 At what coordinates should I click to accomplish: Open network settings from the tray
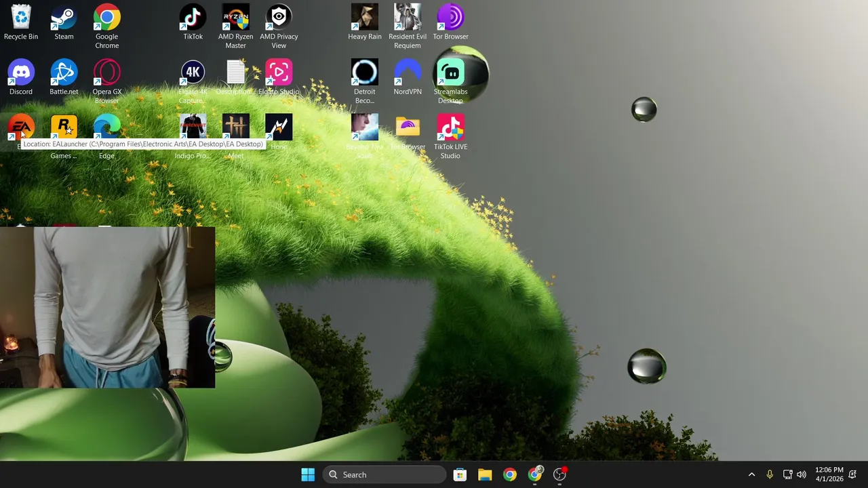(x=787, y=474)
